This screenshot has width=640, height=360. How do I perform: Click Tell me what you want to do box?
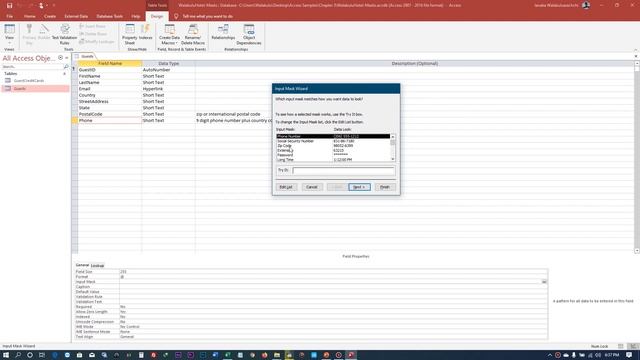[x=207, y=16]
